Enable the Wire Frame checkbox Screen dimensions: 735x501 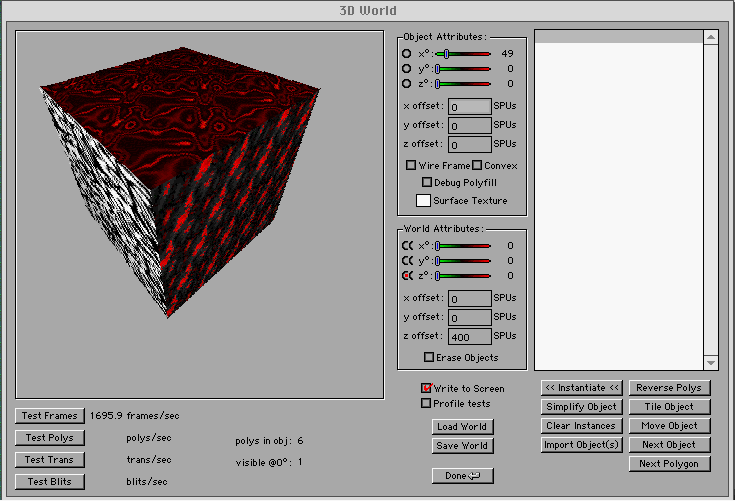tap(411, 165)
